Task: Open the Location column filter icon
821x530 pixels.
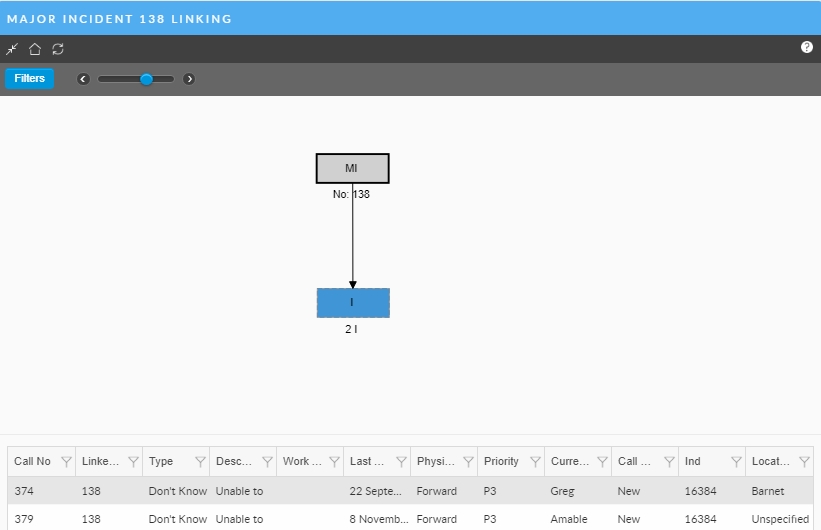Action: click(804, 462)
